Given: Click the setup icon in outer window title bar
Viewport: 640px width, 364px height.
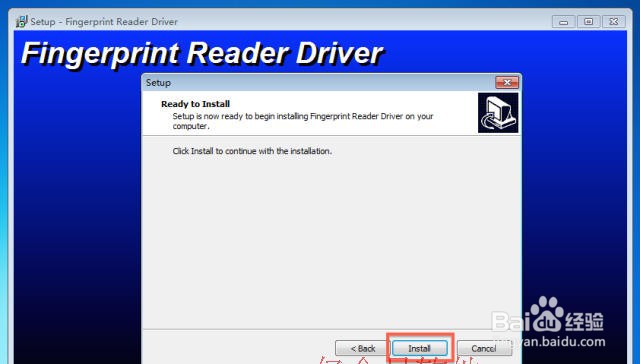Looking at the screenshot, I should [x=22, y=21].
